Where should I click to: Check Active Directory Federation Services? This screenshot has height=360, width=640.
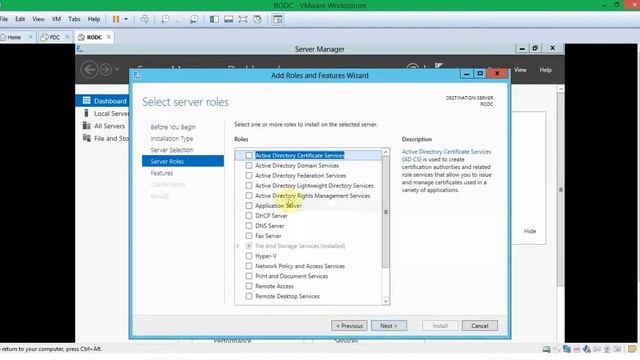click(x=249, y=176)
